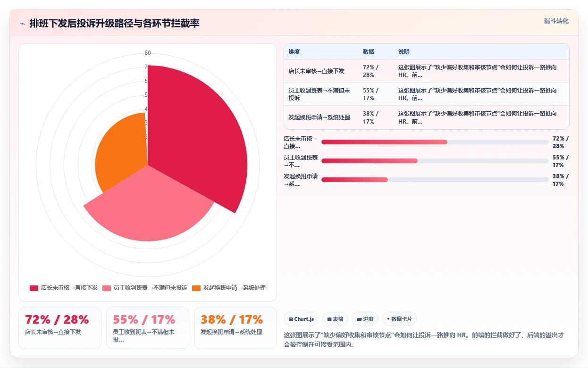The height and width of the screenshot is (368, 588).
Task: Open the 55% / 17% data card
Action: (148, 328)
